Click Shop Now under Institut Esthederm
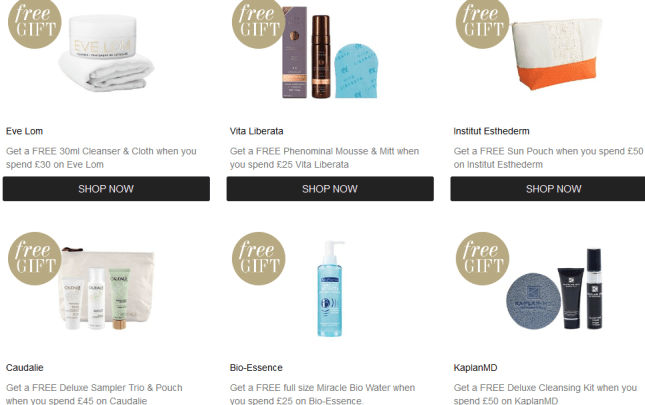The height and width of the screenshot is (405, 645). (548, 189)
